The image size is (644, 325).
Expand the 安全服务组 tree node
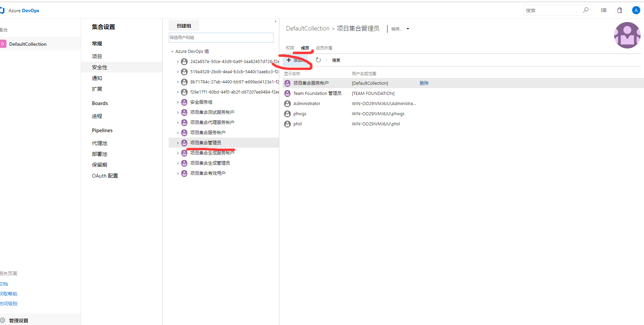[177, 102]
